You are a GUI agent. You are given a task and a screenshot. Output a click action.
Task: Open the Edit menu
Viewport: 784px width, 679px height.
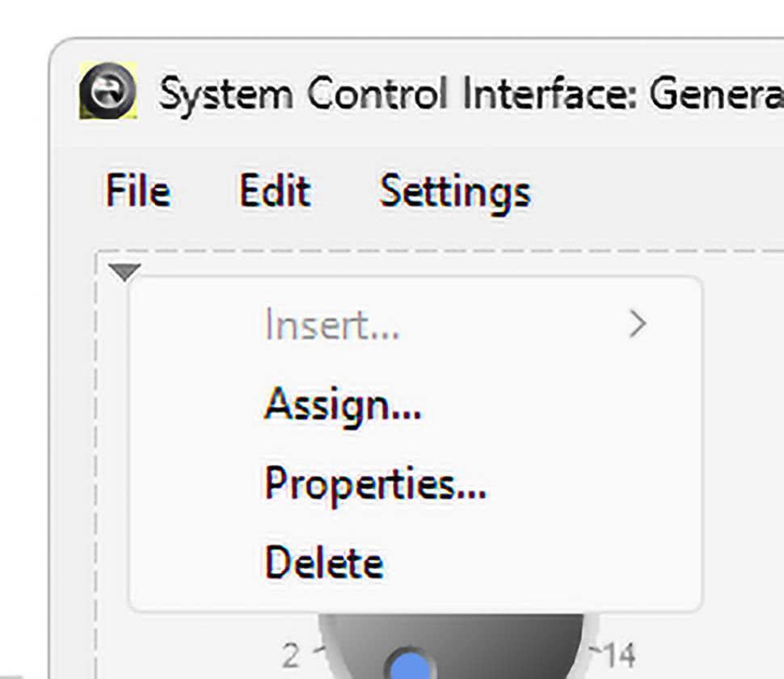click(x=275, y=192)
